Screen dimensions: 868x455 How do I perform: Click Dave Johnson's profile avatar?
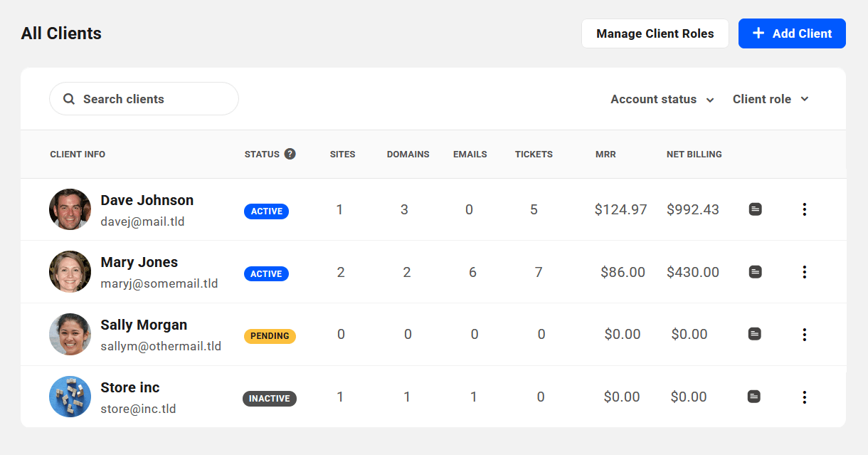click(70, 209)
